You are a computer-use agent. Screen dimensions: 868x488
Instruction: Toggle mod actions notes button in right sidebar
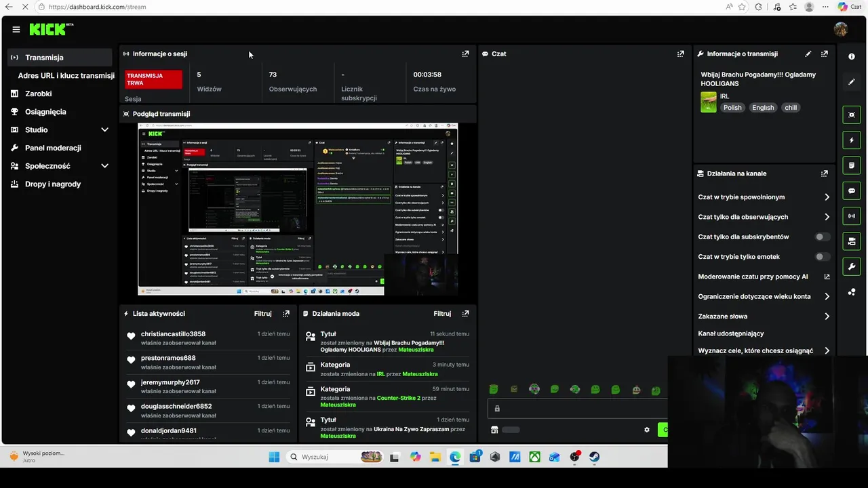(852, 165)
